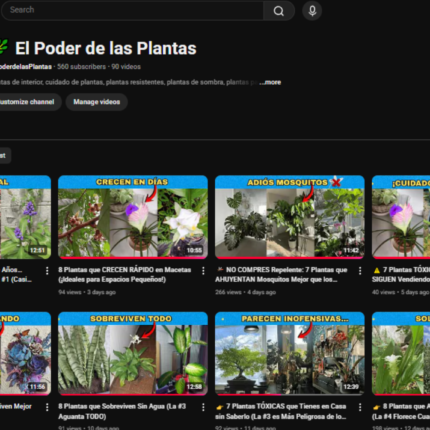This screenshot has height=430, width=430.
Task: Click the 90 videos count
Action: point(126,67)
